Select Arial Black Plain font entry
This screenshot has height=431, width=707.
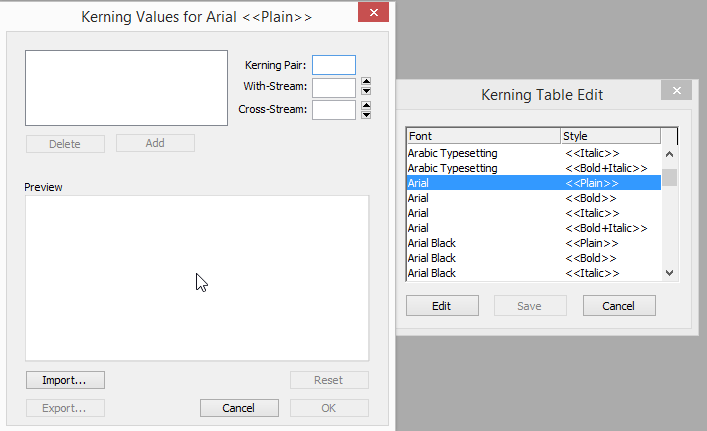[x=534, y=243]
